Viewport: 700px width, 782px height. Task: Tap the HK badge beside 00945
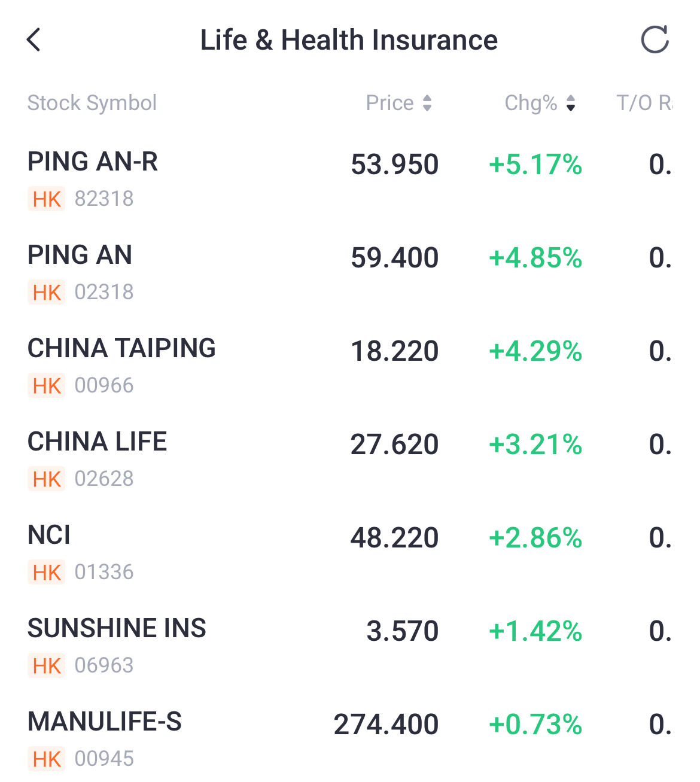47,759
